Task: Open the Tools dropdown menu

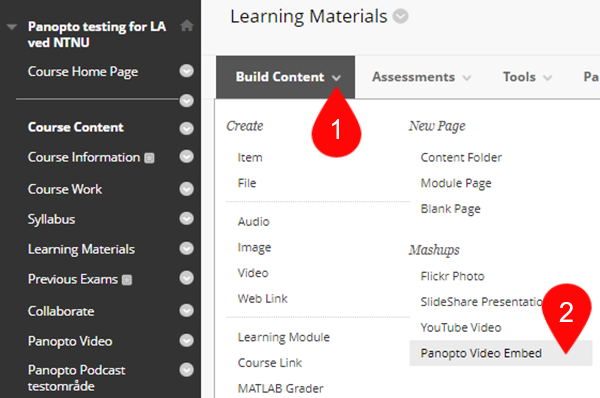Action: (527, 77)
